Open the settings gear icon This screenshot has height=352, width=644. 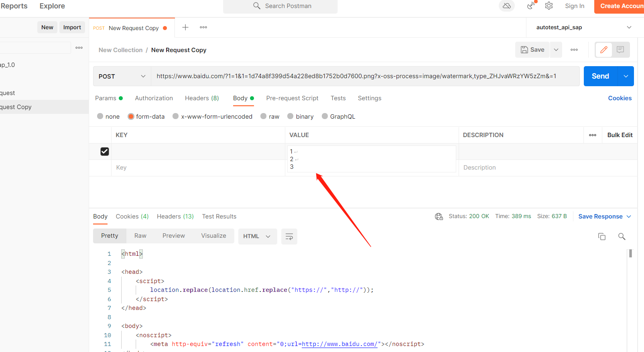549,6
